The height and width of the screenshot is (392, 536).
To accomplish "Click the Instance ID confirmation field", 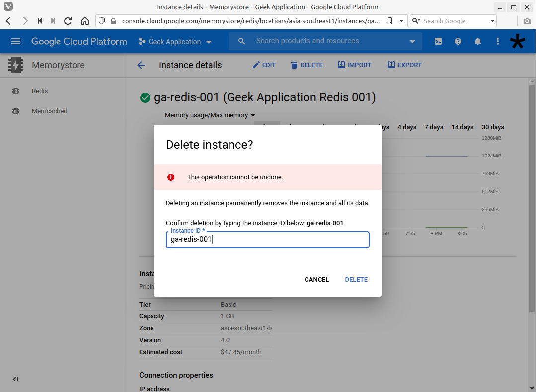I will pyautogui.click(x=267, y=239).
